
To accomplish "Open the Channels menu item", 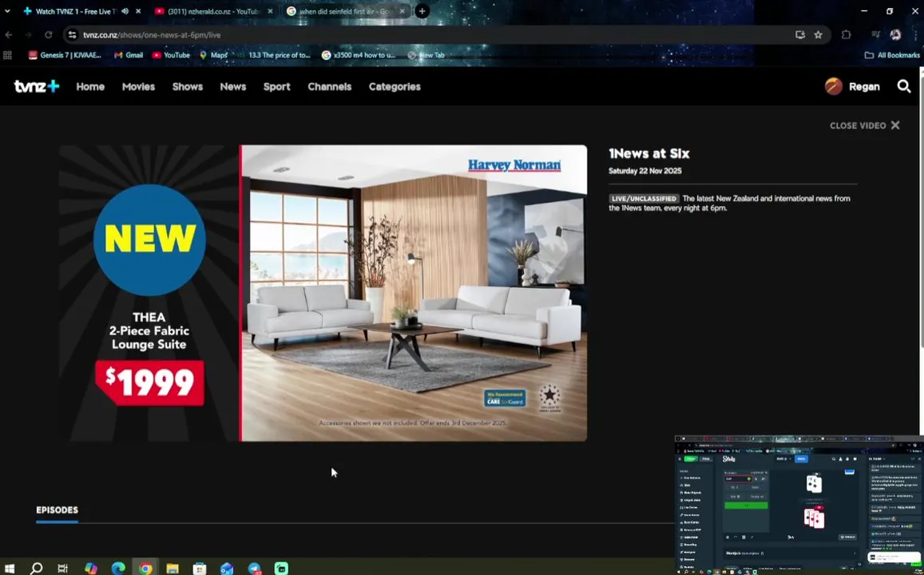I will pyautogui.click(x=329, y=86).
